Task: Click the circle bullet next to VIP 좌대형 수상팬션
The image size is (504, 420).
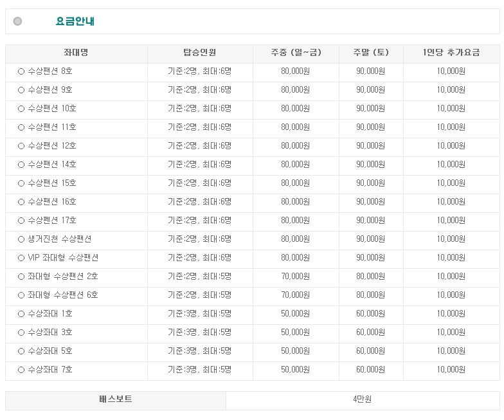Action: [x=21, y=258]
